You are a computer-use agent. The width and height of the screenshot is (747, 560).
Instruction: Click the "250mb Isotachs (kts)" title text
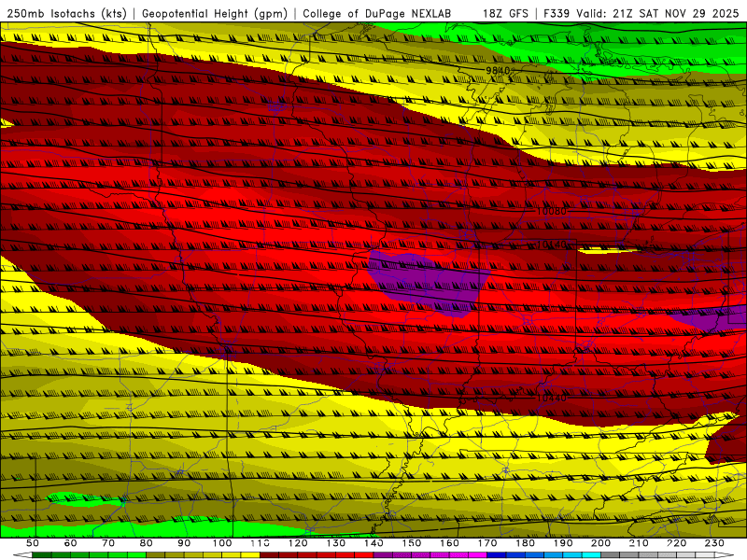click(x=66, y=13)
